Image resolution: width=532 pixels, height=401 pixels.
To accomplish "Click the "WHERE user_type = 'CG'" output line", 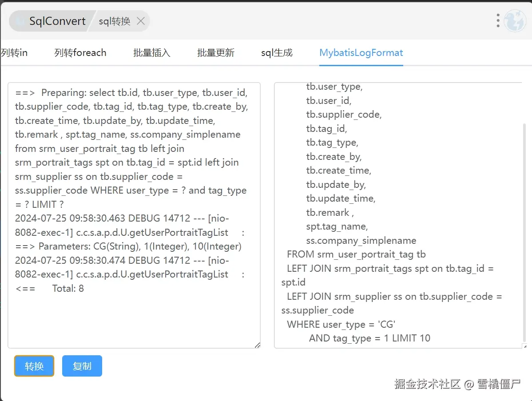I will (x=341, y=324).
